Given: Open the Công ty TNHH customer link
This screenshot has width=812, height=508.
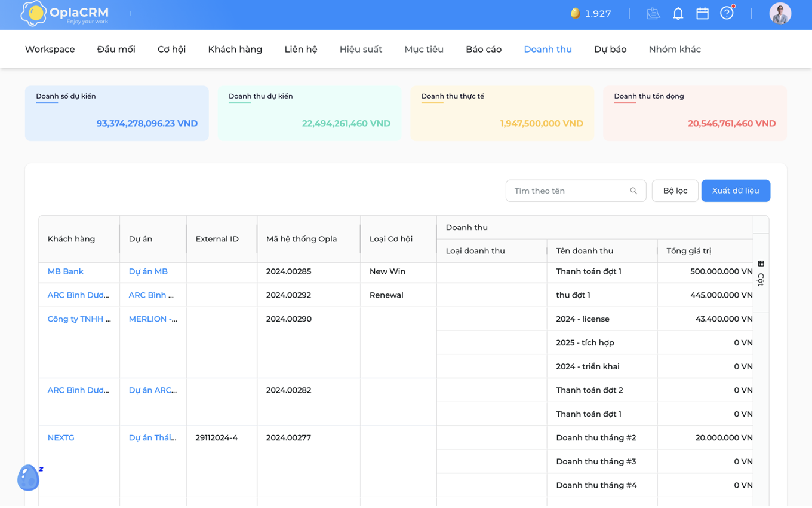Looking at the screenshot, I should click(x=79, y=319).
